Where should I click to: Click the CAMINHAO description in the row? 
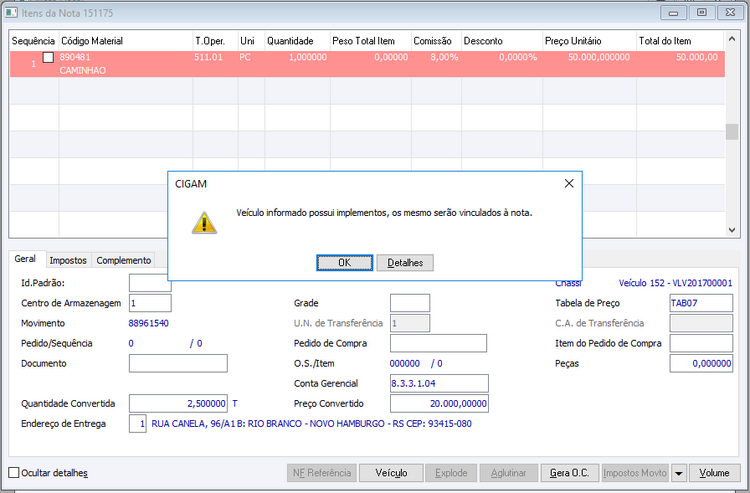pyautogui.click(x=83, y=70)
